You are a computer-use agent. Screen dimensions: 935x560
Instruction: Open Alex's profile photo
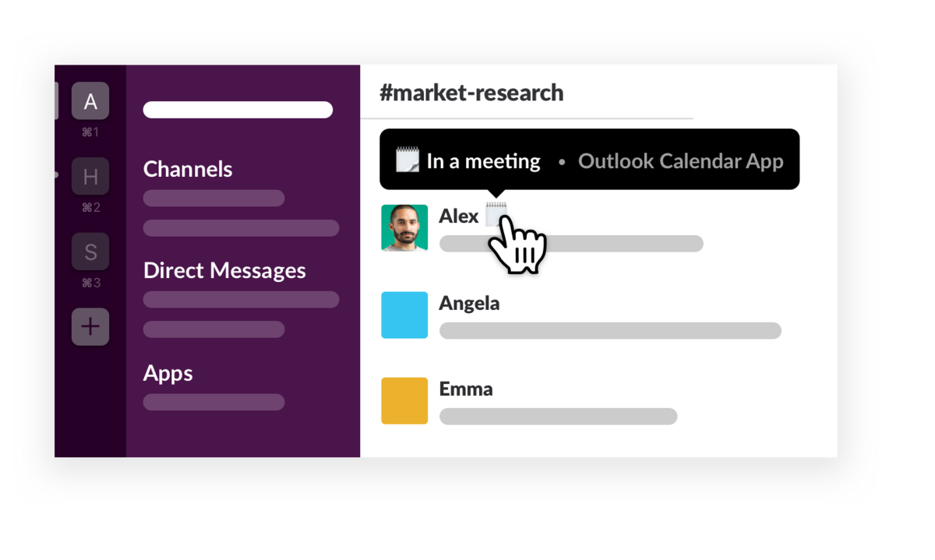pos(404,228)
